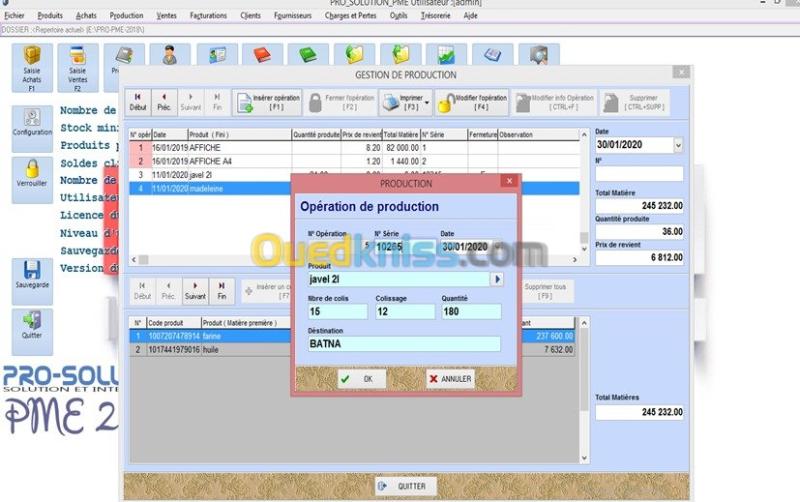Click Fin in the materials navigation bar
Screen dimensions: 800x502
pos(222,291)
